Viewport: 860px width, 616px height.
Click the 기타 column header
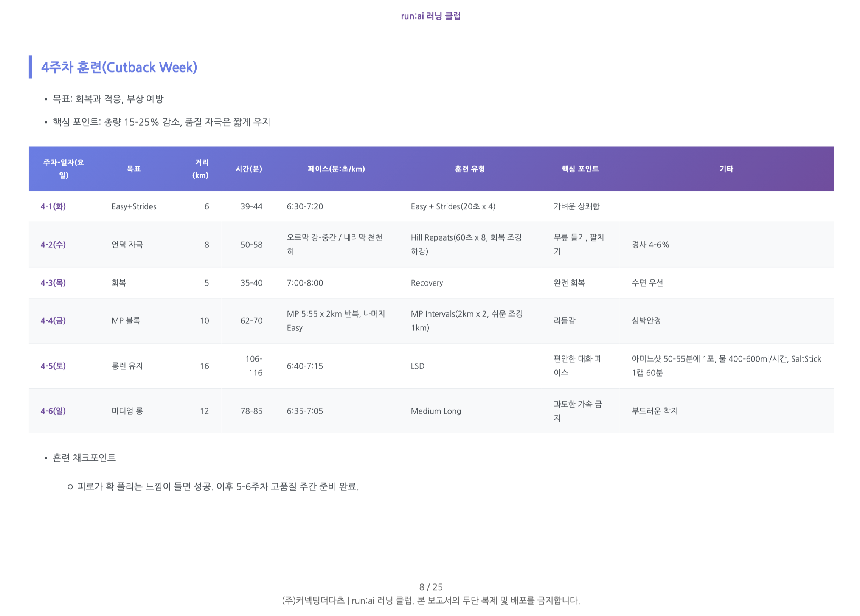click(726, 169)
